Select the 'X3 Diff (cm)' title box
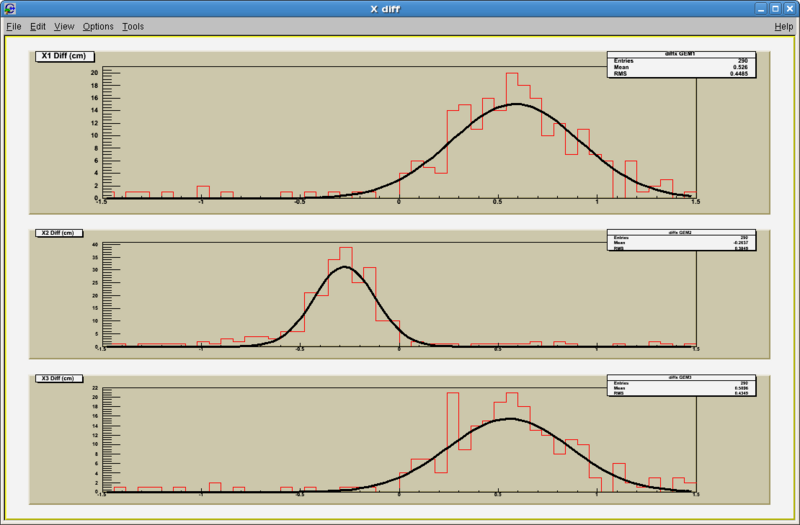The height and width of the screenshot is (525, 800). 58,378
